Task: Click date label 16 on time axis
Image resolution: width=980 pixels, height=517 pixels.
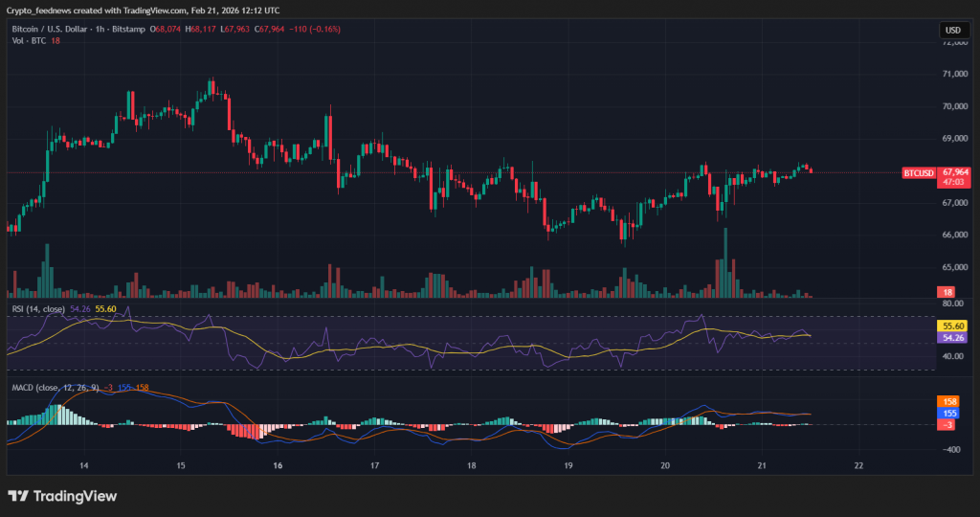Action: click(x=278, y=465)
